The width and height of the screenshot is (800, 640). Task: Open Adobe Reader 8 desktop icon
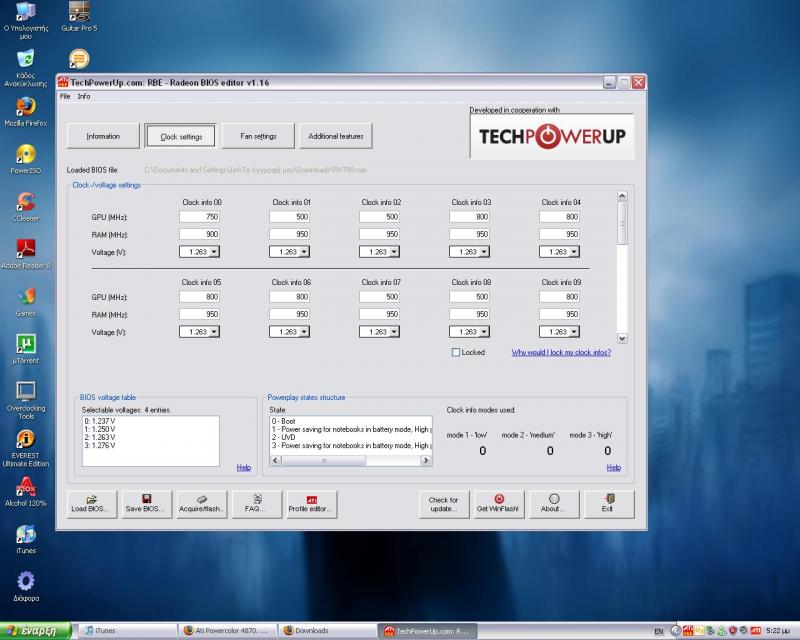click(x=26, y=254)
